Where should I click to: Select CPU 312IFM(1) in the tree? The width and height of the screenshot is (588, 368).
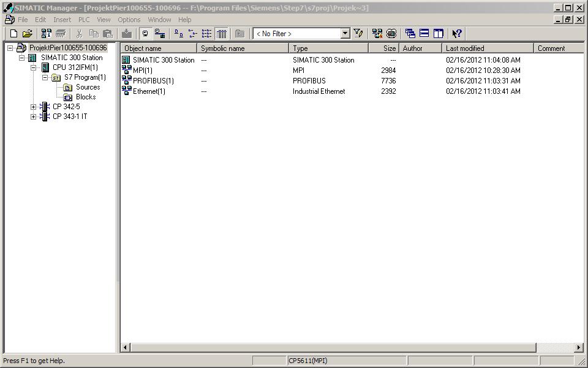point(75,67)
